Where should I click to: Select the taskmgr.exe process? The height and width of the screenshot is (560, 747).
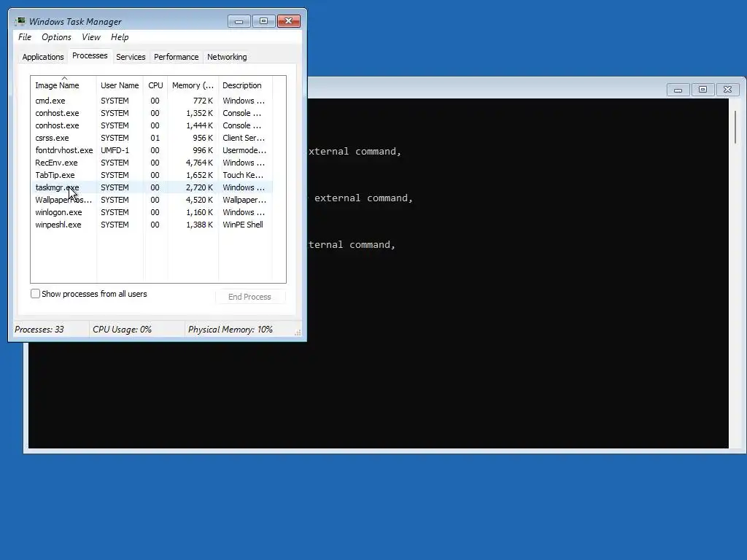[152, 187]
